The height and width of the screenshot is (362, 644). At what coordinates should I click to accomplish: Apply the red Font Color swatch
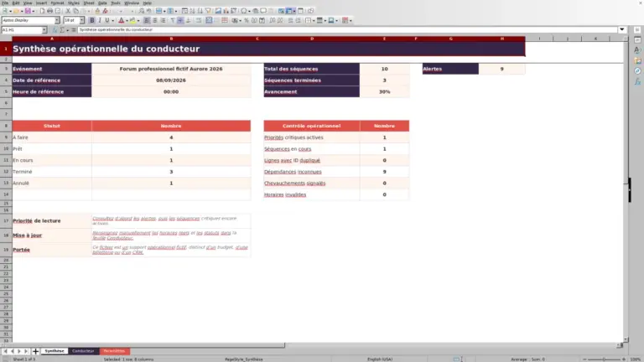tap(121, 20)
